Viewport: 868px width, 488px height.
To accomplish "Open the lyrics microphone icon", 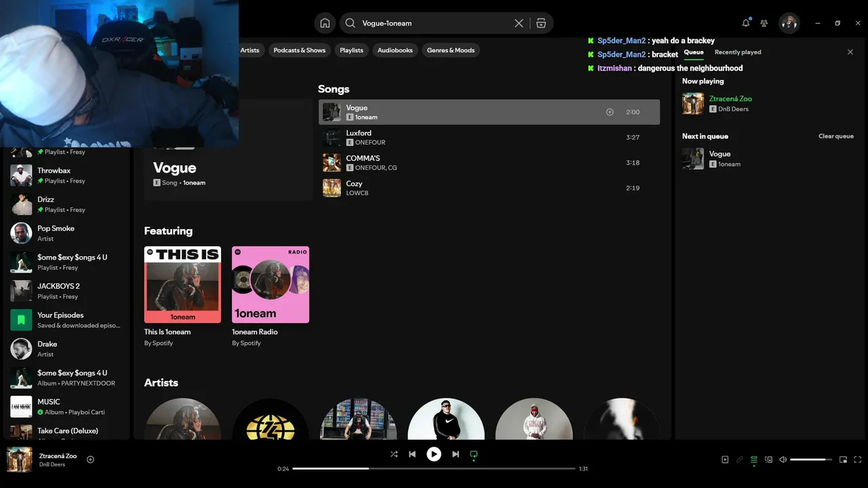I will click(x=739, y=460).
